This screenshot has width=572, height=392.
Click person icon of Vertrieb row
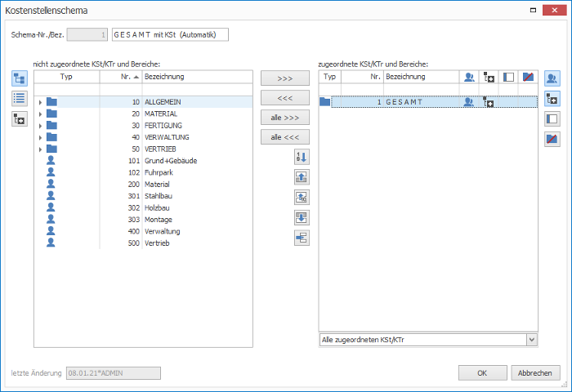tap(51, 243)
